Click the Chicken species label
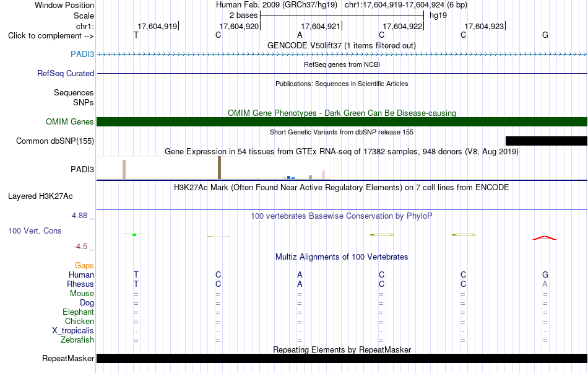 (79, 322)
